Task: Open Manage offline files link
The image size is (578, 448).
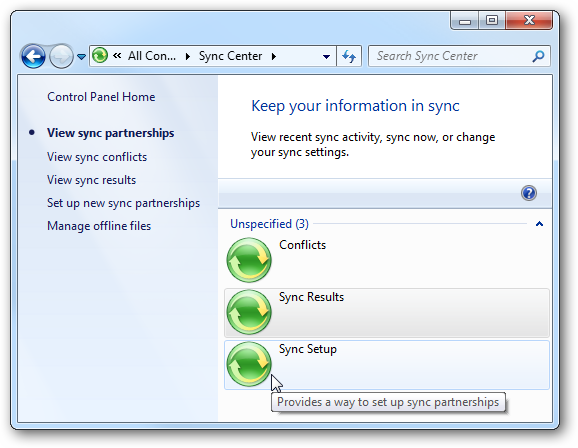Action: tap(99, 226)
